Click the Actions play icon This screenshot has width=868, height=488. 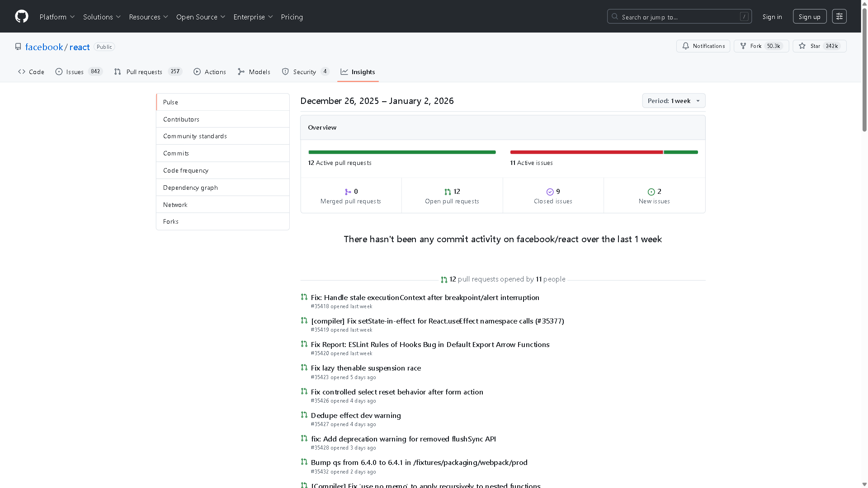tap(197, 71)
